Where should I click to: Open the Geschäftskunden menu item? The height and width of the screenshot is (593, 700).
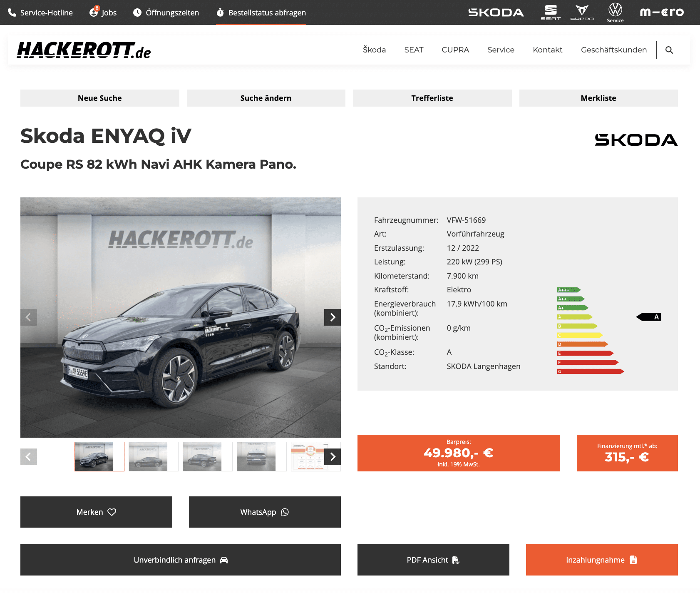[614, 50]
